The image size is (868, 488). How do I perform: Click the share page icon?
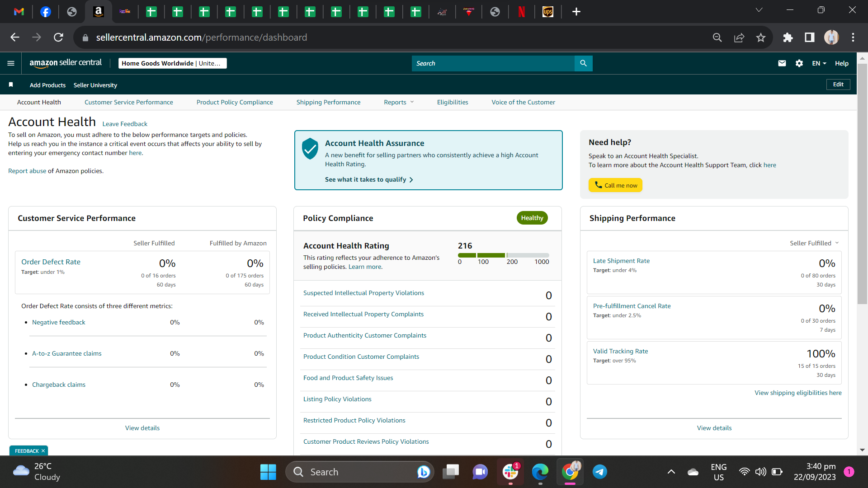click(x=739, y=38)
